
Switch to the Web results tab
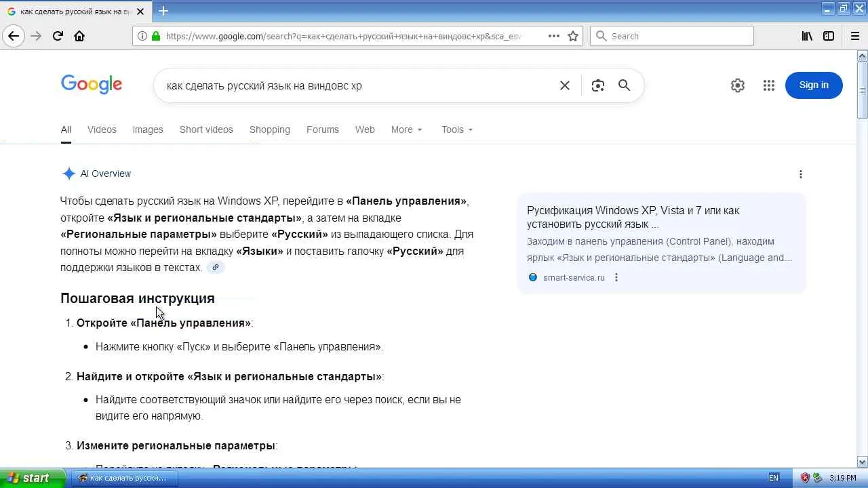pyautogui.click(x=365, y=129)
